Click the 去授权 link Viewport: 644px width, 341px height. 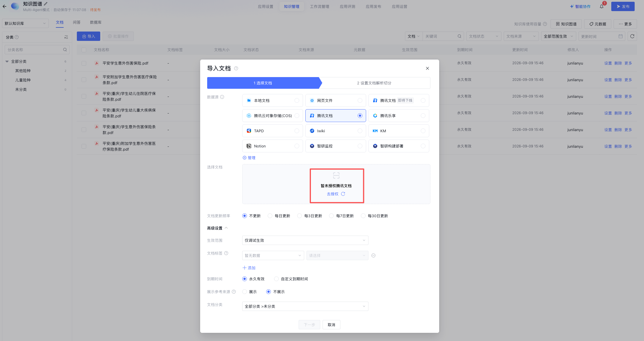(333, 194)
